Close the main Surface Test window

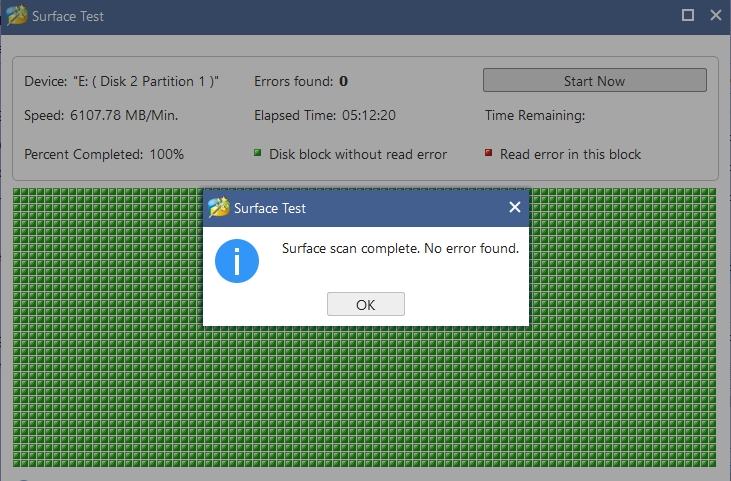(716, 15)
